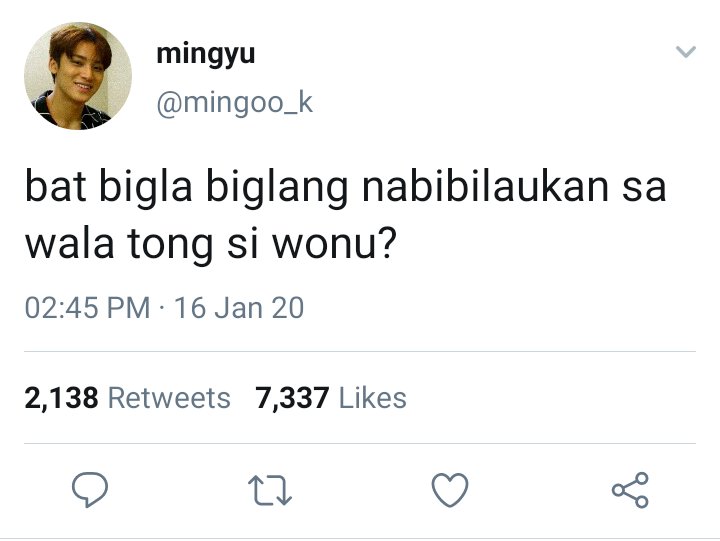Retweet using the arrows icon
The image size is (720, 541).
coord(270,490)
